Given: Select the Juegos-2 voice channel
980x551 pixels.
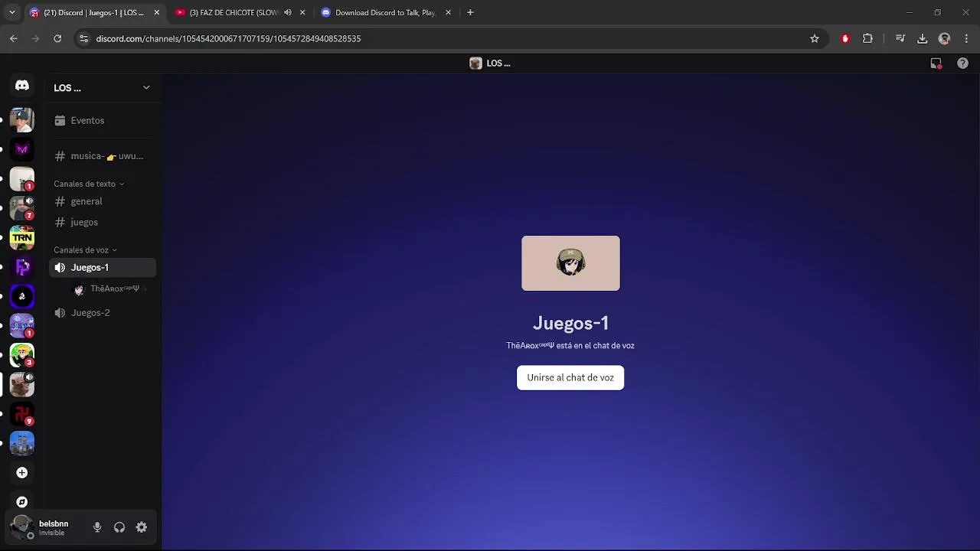Looking at the screenshot, I should [x=103, y=312].
